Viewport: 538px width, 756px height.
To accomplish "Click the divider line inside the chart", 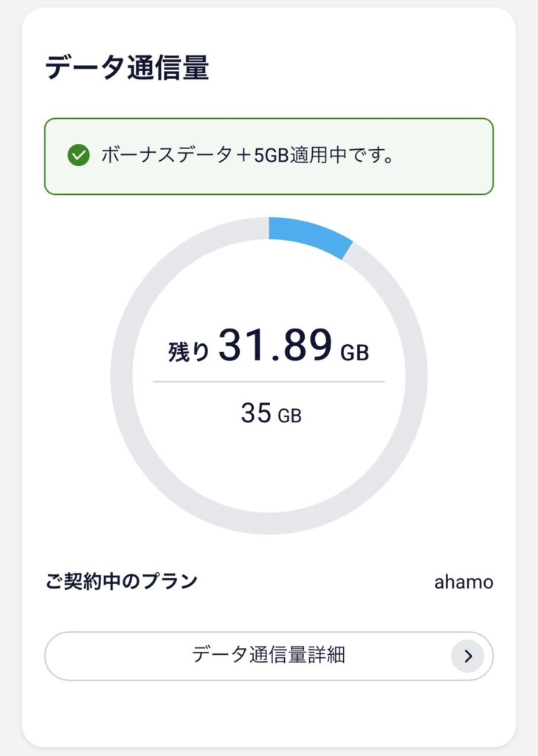I will (269, 382).
